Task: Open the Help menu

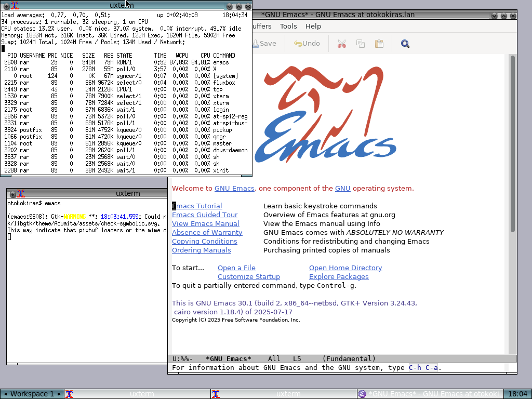Action: tap(313, 26)
